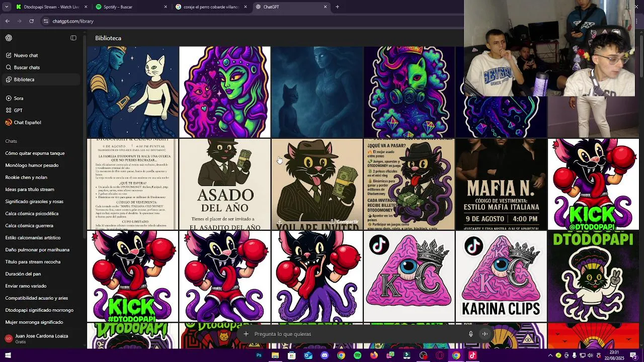Open Juan Jose Cardona Loaiza profile menu
The width and height of the screenshot is (644, 362).
pos(41,338)
